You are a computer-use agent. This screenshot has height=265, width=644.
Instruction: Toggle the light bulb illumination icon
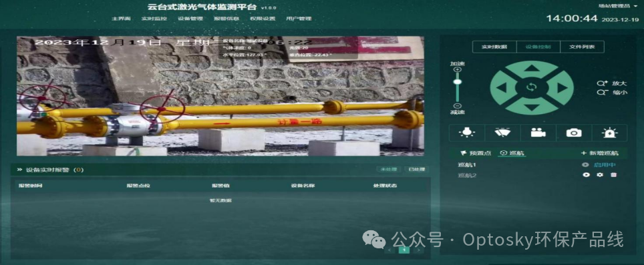coord(467,132)
